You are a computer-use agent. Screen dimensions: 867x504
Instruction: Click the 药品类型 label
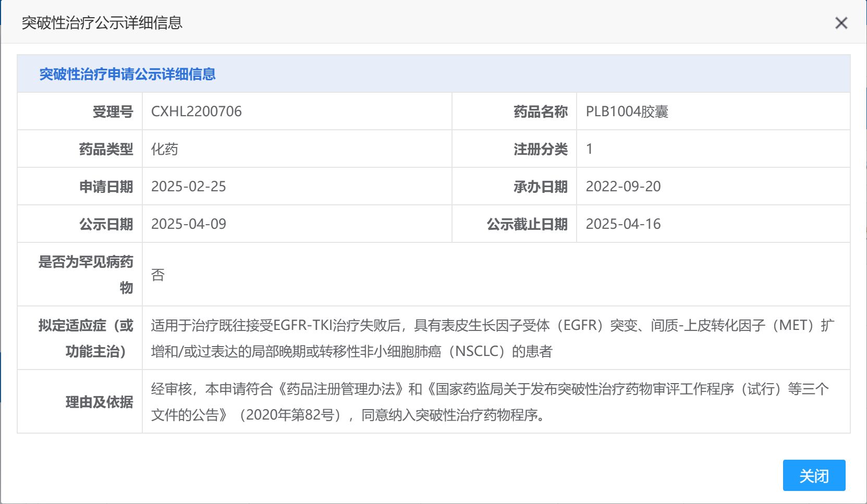(x=106, y=149)
